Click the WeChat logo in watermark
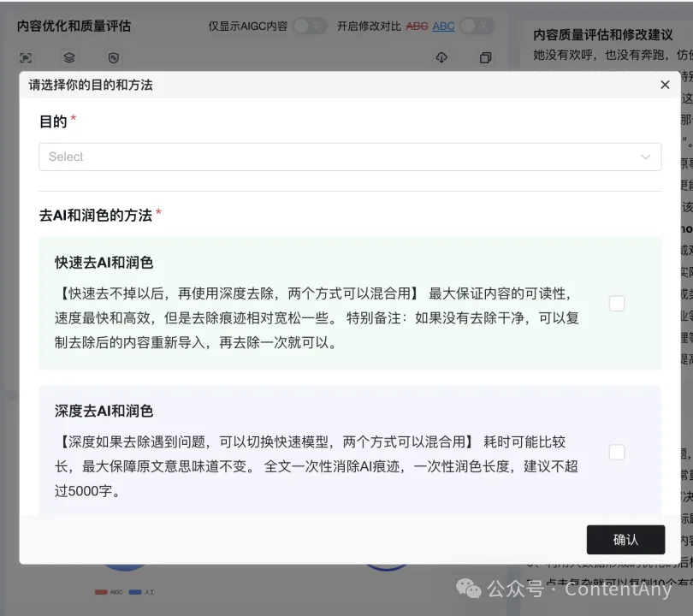This screenshot has width=693, height=616. point(468,589)
